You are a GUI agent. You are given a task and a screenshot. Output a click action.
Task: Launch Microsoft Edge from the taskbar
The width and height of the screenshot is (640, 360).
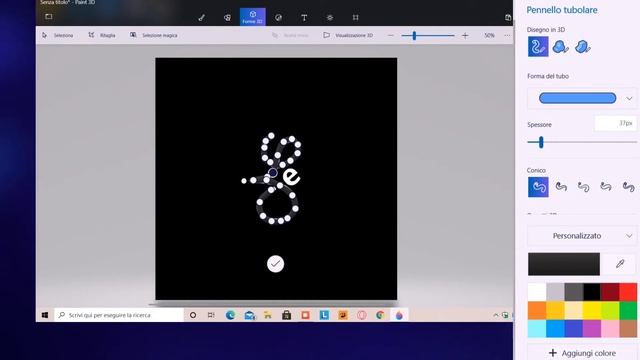[x=230, y=315]
